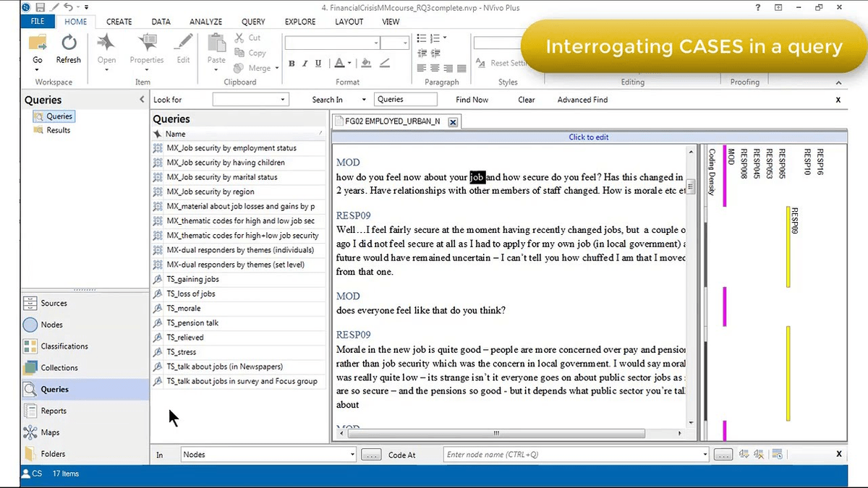Select the Bold formatting icon
Screen dimensions: 868x488
(x=291, y=63)
